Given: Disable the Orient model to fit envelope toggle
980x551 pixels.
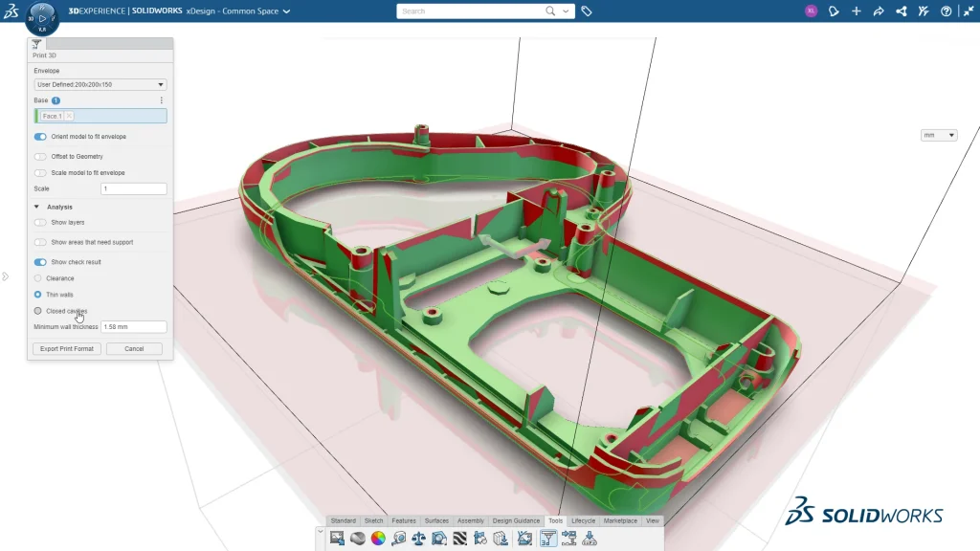Looking at the screenshot, I should (38, 137).
